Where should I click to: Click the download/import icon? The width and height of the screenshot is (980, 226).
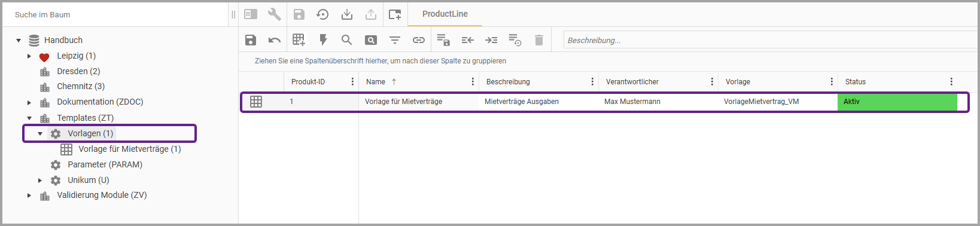pyautogui.click(x=347, y=14)
